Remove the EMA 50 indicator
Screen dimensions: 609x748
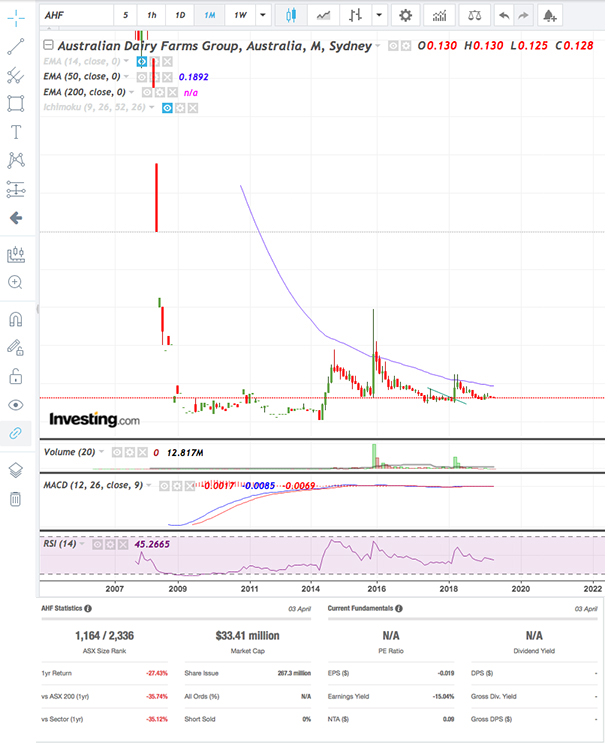(167, 77)
